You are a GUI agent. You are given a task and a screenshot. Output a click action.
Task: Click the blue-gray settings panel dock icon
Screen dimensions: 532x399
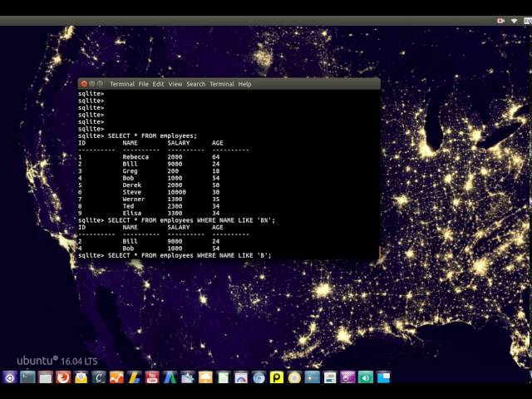313,377
